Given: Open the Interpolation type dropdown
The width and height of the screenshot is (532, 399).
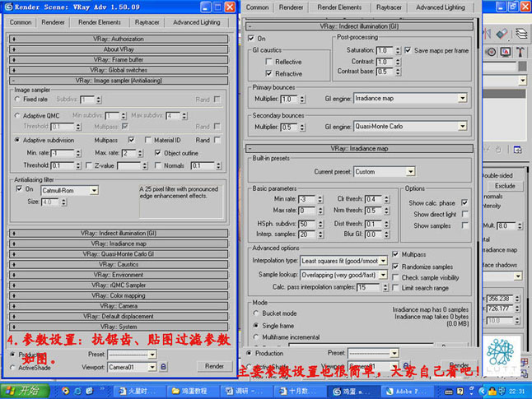Looking at the screenshot, I should click(x=383, y=261).
